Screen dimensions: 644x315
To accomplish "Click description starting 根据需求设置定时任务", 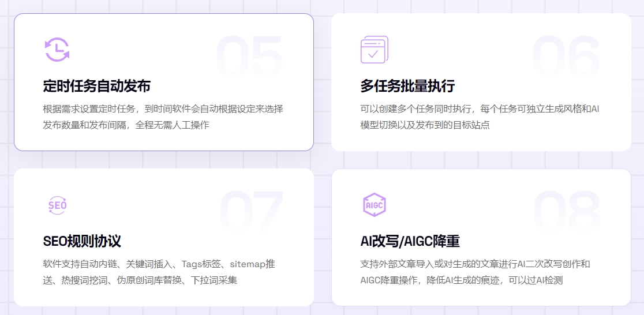I will (163, 117).
